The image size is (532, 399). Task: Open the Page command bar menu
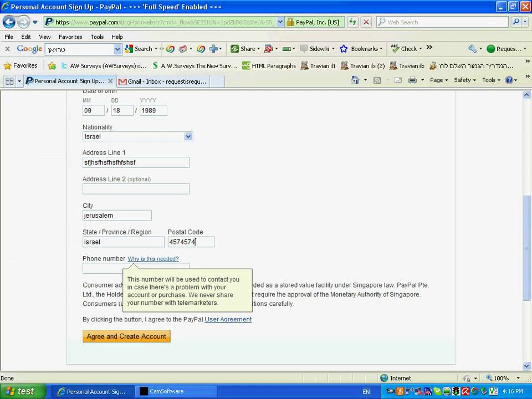[439, 80]
